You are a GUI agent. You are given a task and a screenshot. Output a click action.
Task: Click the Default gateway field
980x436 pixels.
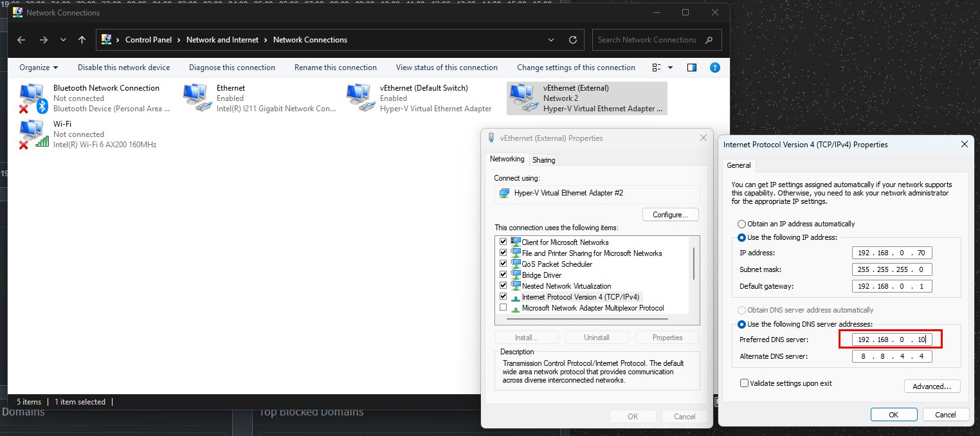pos(892,286)
